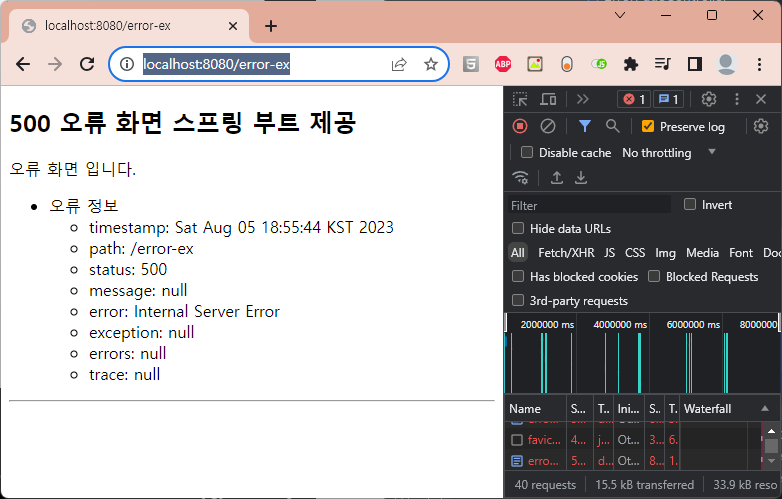The width and height of the screenshot is (782, 499).
Task: Open a new browser tab
Action: (x=271, y=26)
